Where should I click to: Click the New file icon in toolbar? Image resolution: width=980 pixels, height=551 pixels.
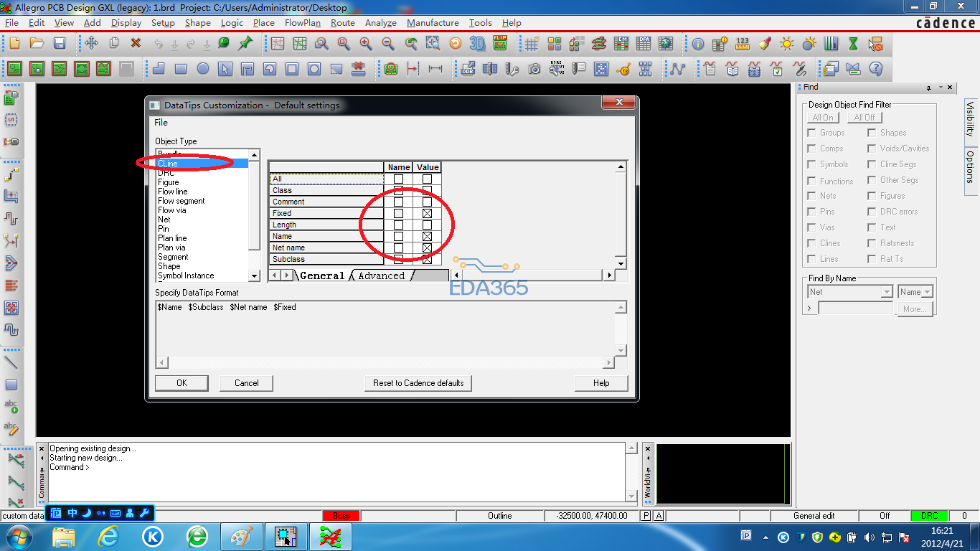[x=14, y=43]
